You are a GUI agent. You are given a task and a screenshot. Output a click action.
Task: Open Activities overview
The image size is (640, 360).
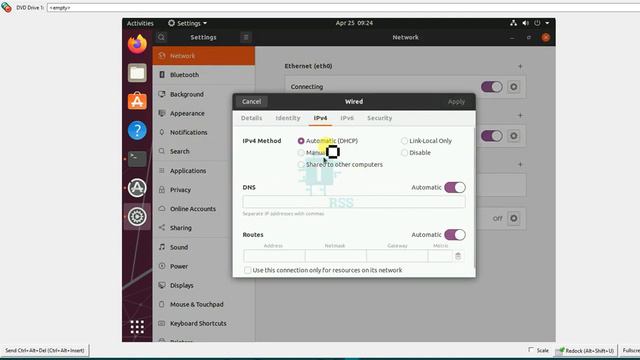140,23
